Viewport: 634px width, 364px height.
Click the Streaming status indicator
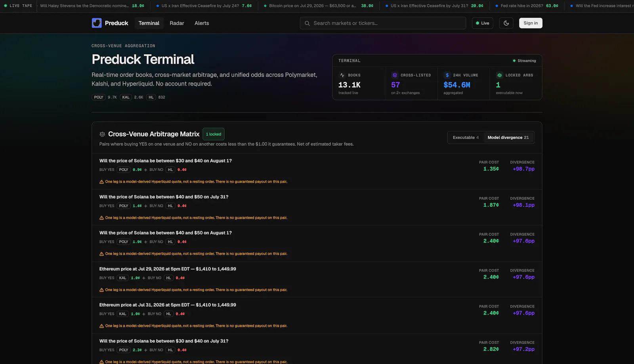click(524, 61)
